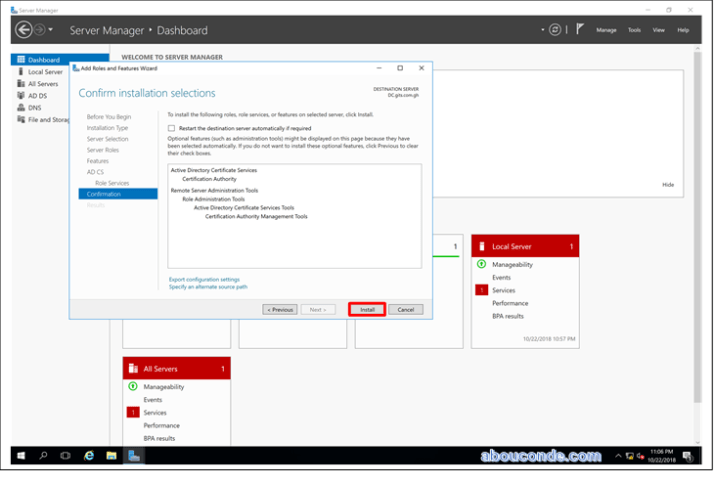Open File Explorer from the taskbar
This screenshot has height=484, width=714.
coord(111,455)
